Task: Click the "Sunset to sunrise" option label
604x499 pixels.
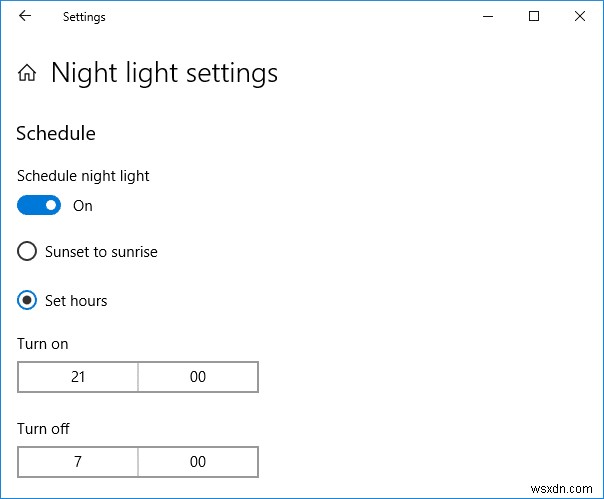Action: pyautogui.click(x=101, y=252)
